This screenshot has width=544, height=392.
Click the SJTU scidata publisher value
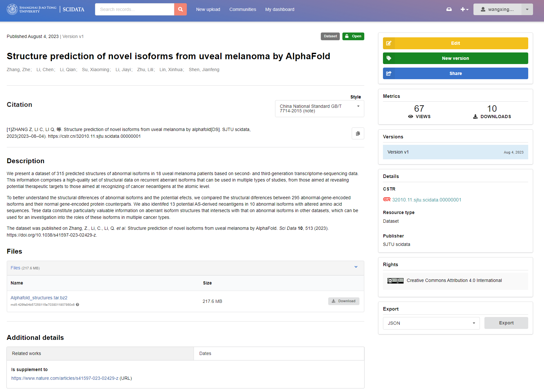pyautogui.click(x=396, y=244)
